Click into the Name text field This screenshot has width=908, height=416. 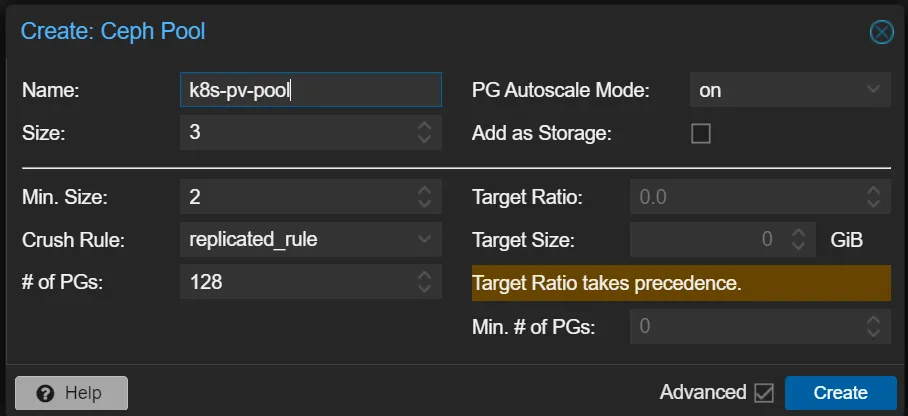coord(310,90)
